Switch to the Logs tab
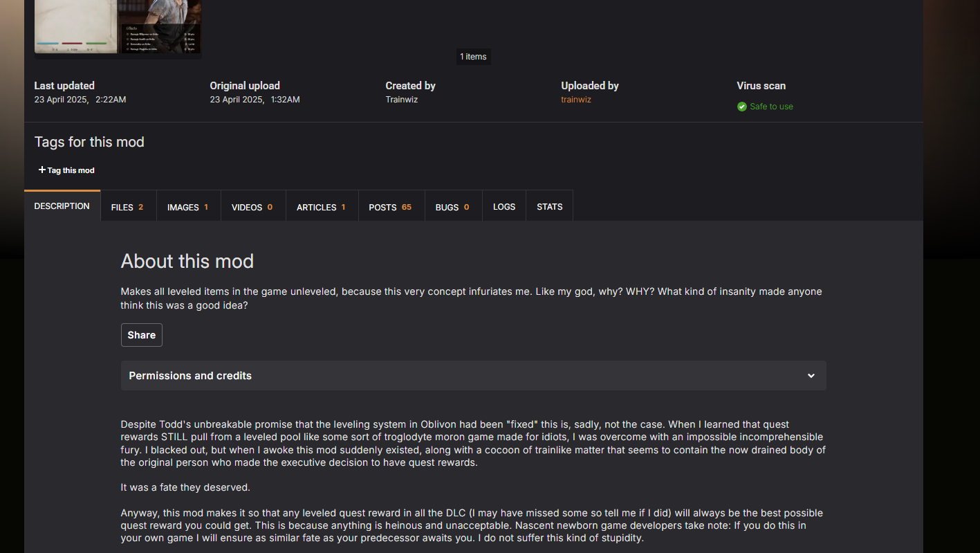The height and width of the screenshot is (553, 980). tap(504, 207)
